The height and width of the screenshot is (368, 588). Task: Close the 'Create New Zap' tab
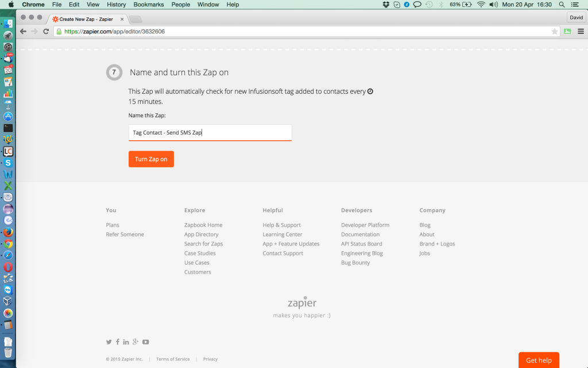(122, 19)
